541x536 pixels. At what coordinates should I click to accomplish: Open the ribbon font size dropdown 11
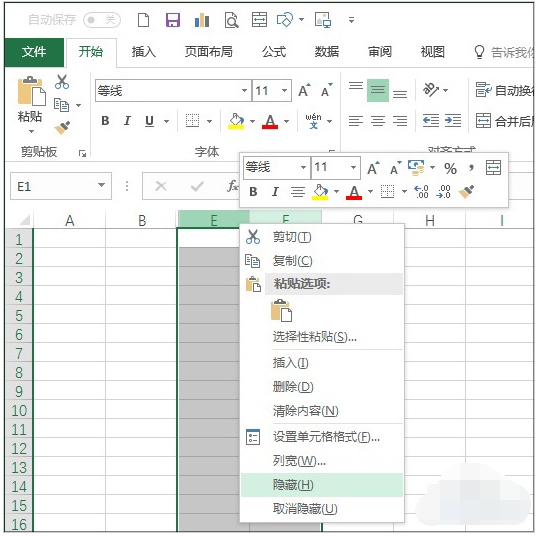[285, 91]
